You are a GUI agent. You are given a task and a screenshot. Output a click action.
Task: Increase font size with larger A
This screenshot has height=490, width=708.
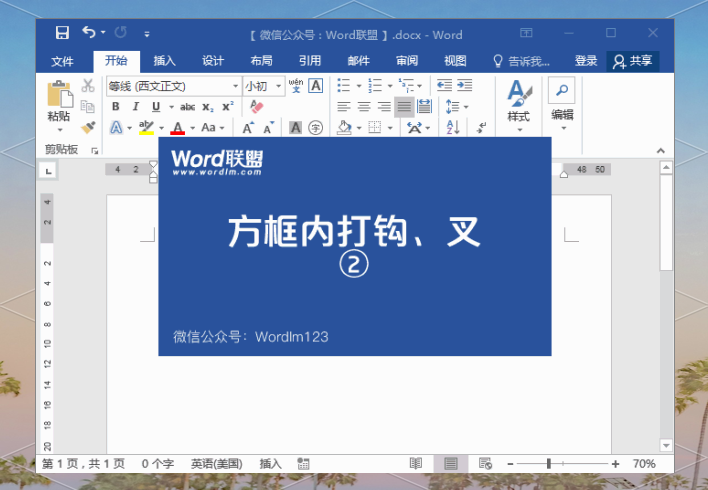(x=247, y=128)
